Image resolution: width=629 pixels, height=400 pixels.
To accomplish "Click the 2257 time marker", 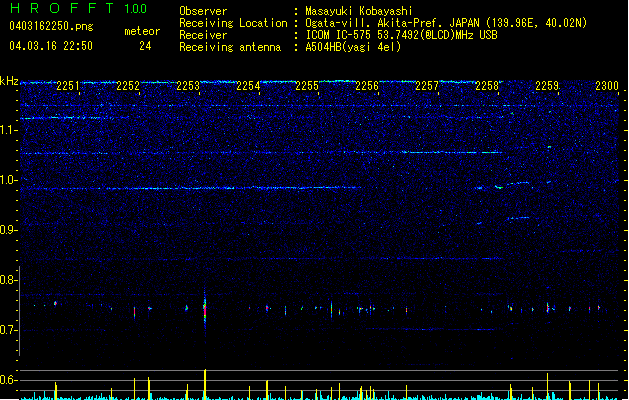I will (427, 86).
